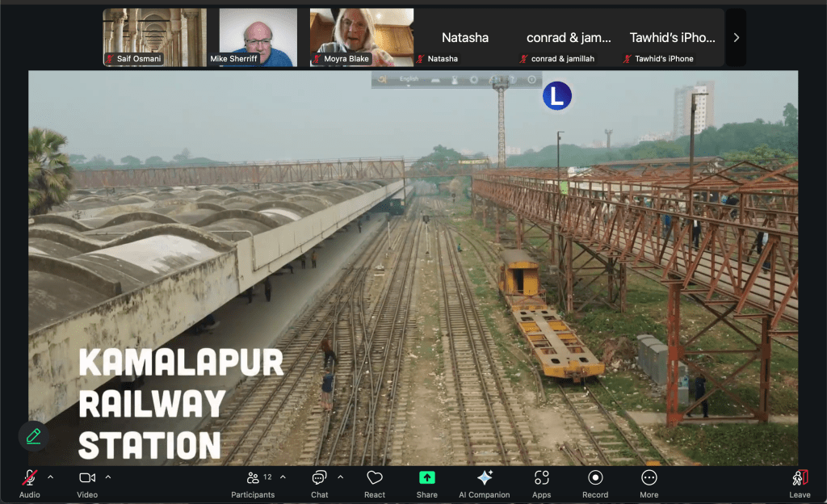Viewport: 827px width, 504px height.
Task: Open Video settings chevron menu
Action: coord(108,477)
